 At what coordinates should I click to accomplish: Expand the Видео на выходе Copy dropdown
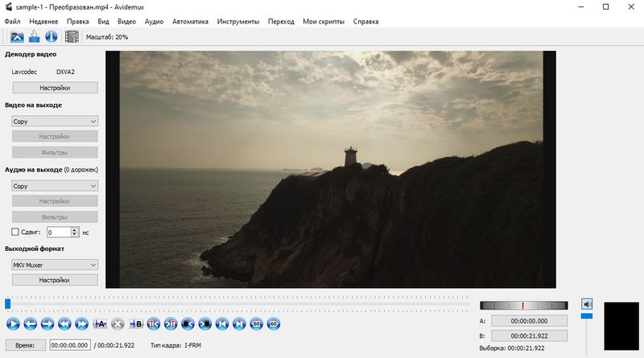[55, 121]
